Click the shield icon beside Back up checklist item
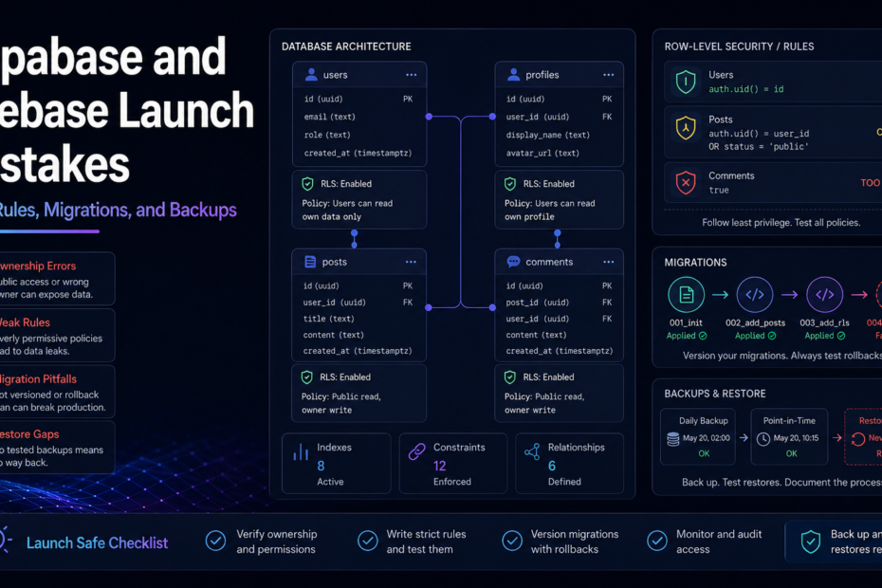This screenshot has height=588, width=882. [811, 542]
